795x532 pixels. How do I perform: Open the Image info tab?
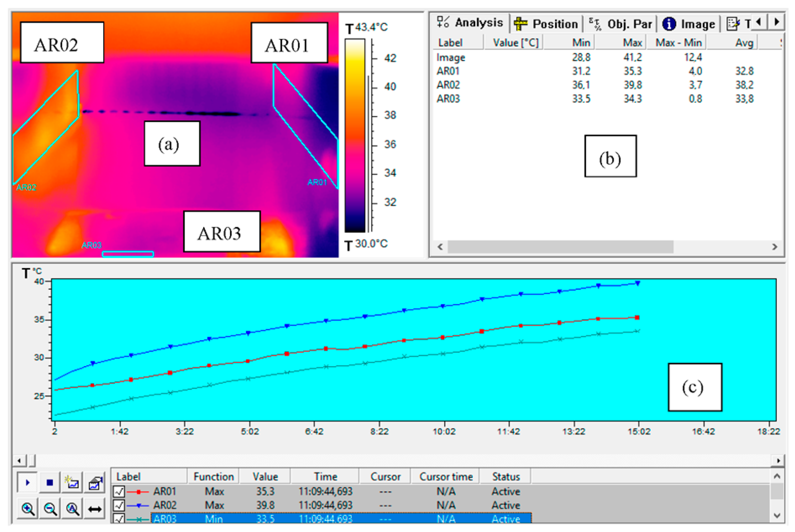click(689, 24)
